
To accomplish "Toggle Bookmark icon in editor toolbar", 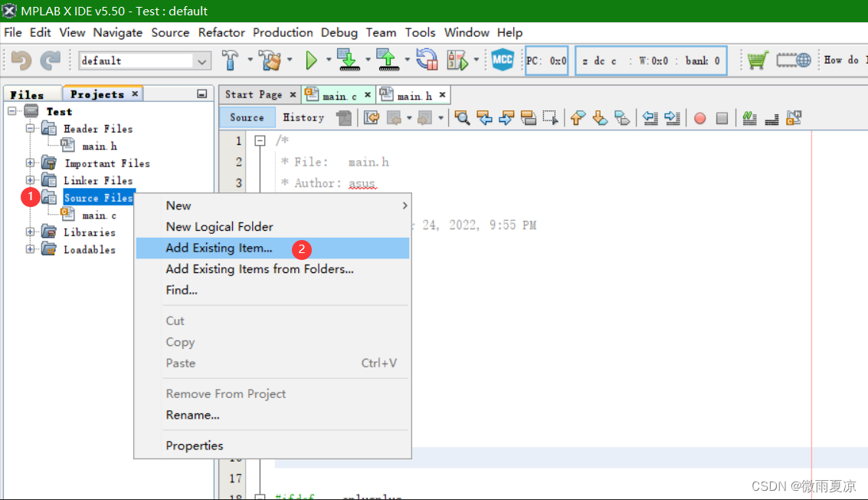I will click(x=621, y=117).
